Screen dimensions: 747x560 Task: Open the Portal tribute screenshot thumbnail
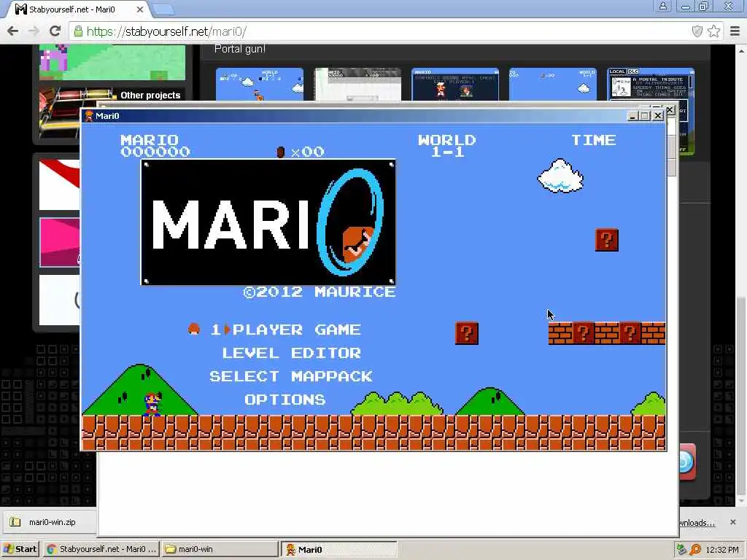tap(650, 85)
